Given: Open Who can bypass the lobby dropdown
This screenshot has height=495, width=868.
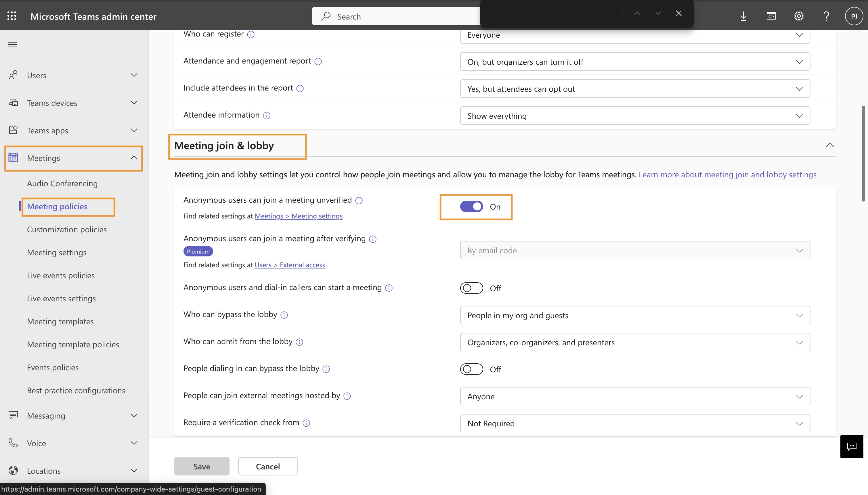Looking at the screenshot, I should point(635,315).
